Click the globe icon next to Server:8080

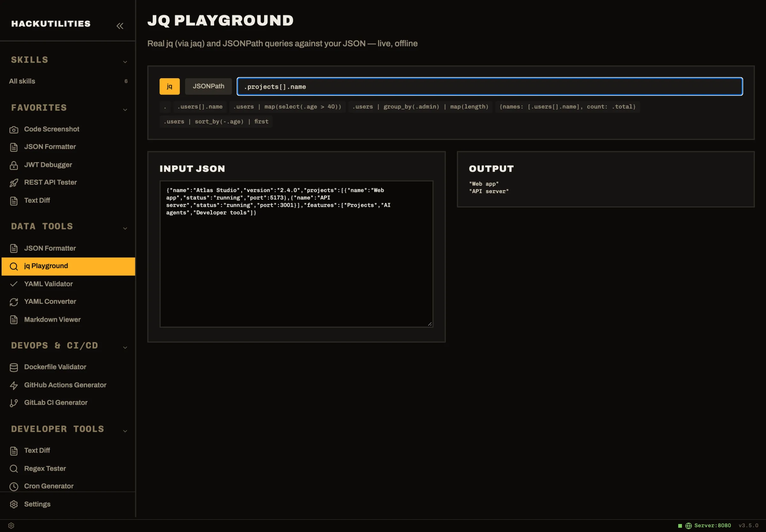688,526
